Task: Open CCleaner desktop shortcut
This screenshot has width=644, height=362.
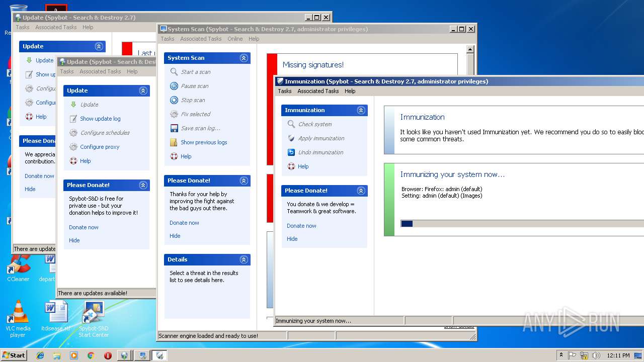Action: 18,268
